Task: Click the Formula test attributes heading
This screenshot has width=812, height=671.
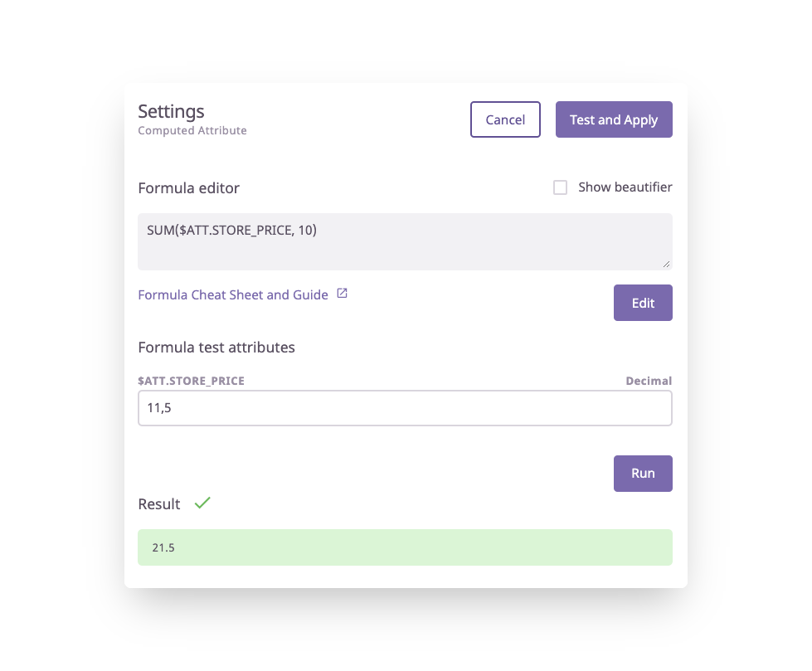Action: [x=216, y=348]
